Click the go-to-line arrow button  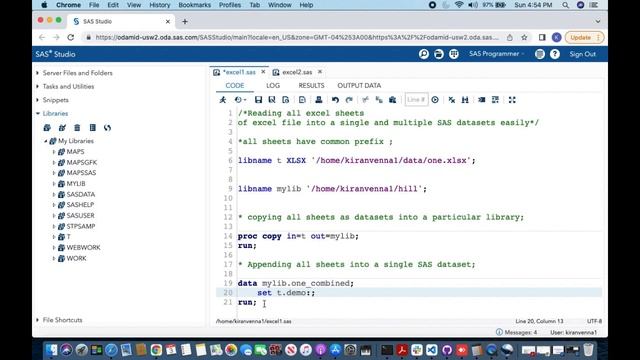(435, 100)
